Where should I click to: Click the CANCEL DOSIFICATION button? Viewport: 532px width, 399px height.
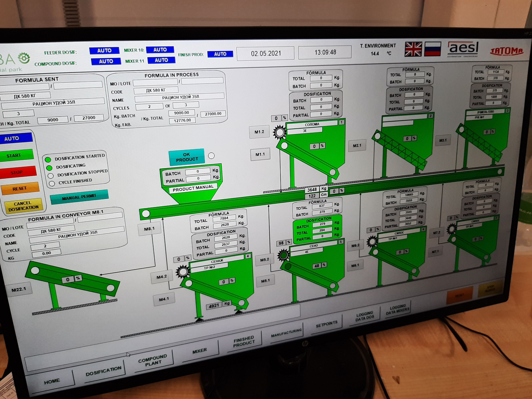click(24, 205)
